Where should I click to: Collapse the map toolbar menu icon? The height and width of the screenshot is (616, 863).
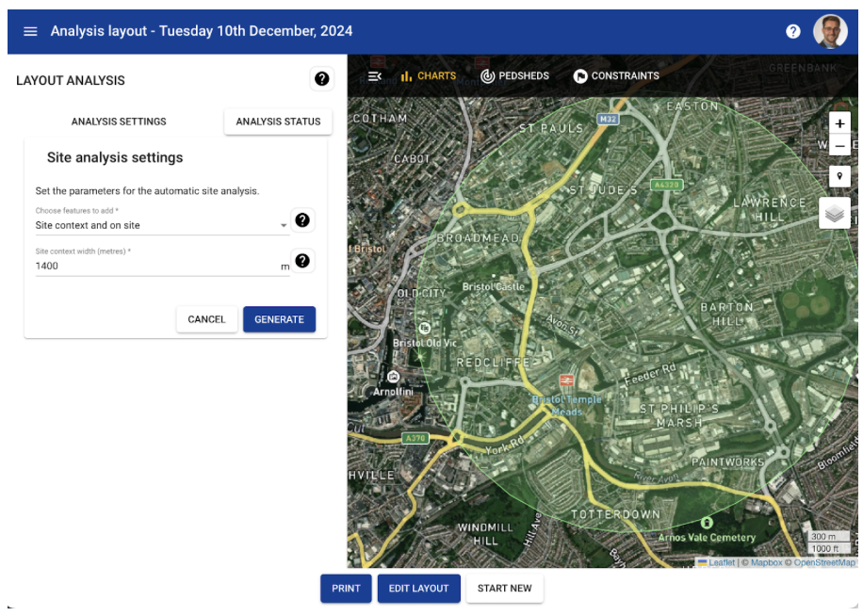[x=375, y=76]
